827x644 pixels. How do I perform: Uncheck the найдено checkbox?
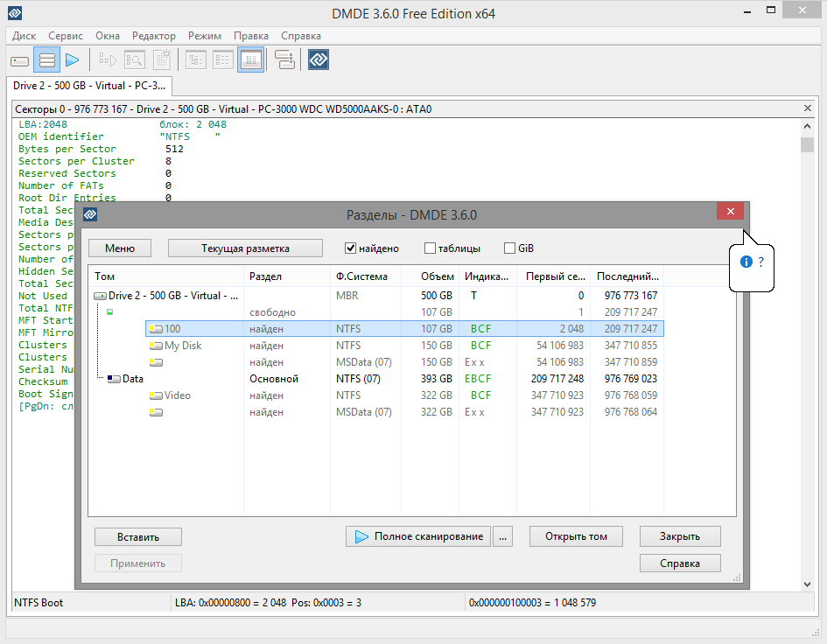point(350,248)
